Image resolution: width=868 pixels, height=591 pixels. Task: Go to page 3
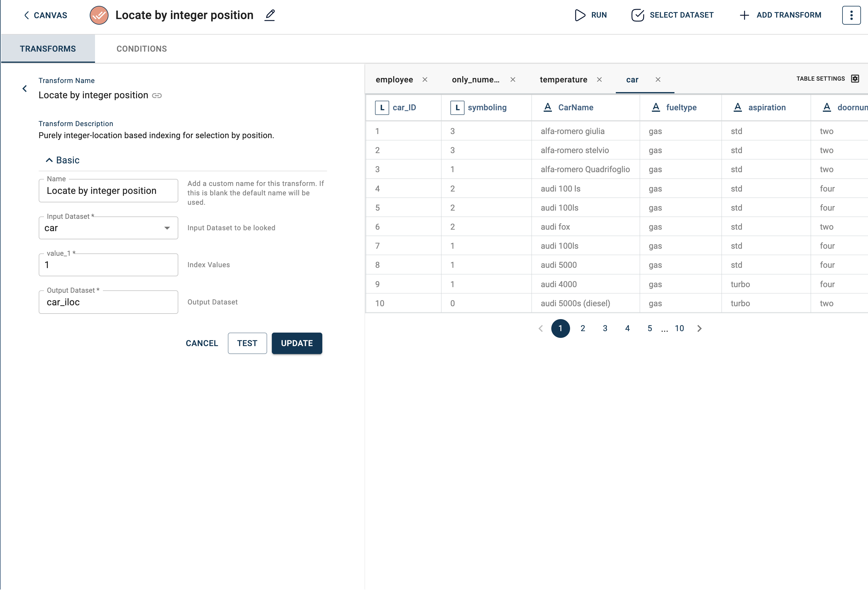coord(605,329)
